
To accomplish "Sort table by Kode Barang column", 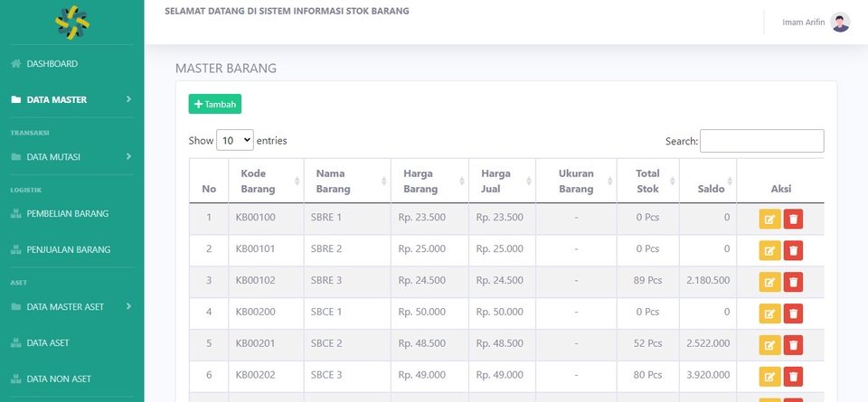I will pos(266,181).
